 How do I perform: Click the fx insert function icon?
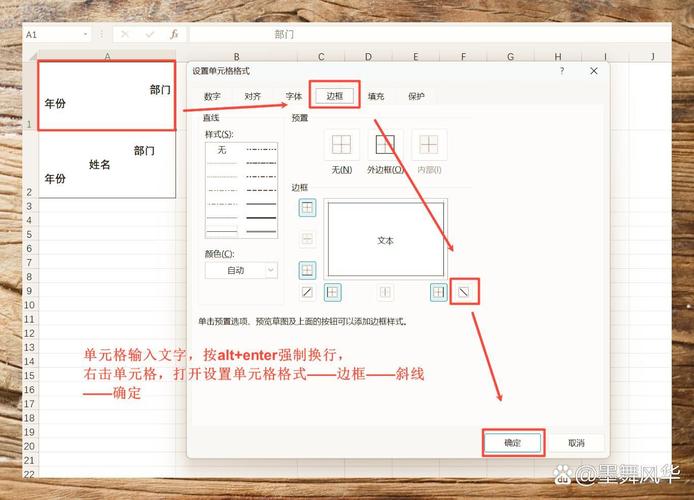pos(174,34)
